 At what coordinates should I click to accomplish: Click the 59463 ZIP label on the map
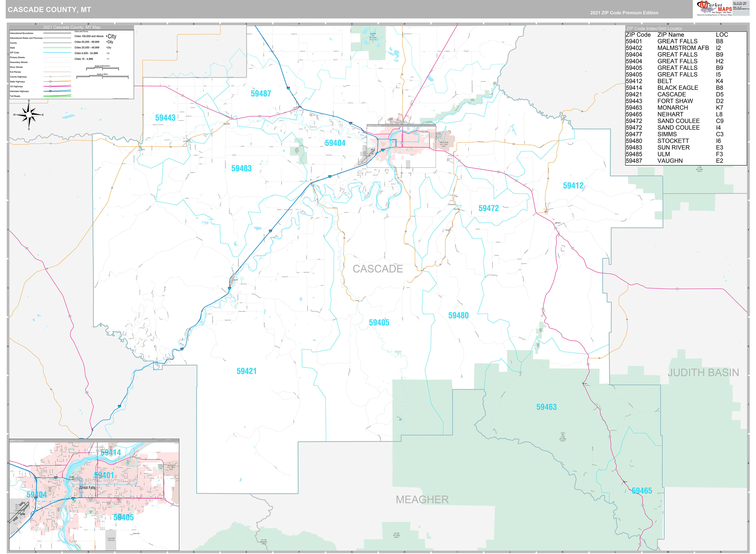tap(546, 407)
